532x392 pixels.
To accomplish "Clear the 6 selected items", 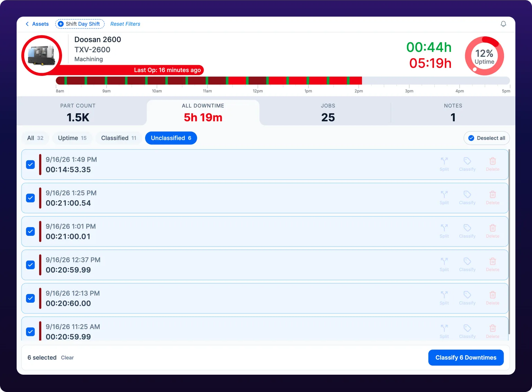I will click(68, 358).
